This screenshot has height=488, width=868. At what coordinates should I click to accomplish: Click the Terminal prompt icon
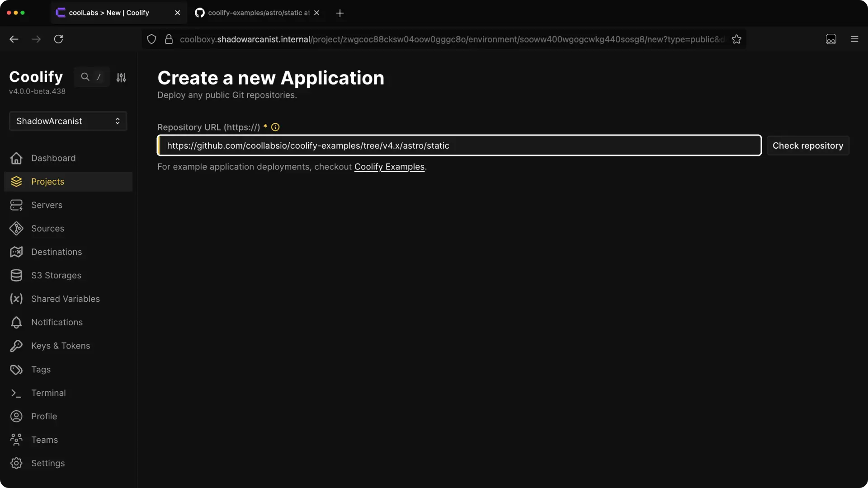pos(16,393)
